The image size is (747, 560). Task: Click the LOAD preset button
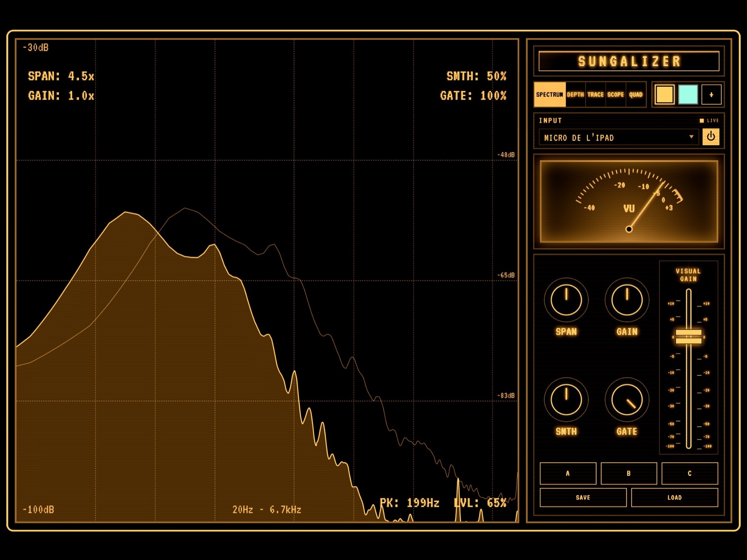coord(674,497)
